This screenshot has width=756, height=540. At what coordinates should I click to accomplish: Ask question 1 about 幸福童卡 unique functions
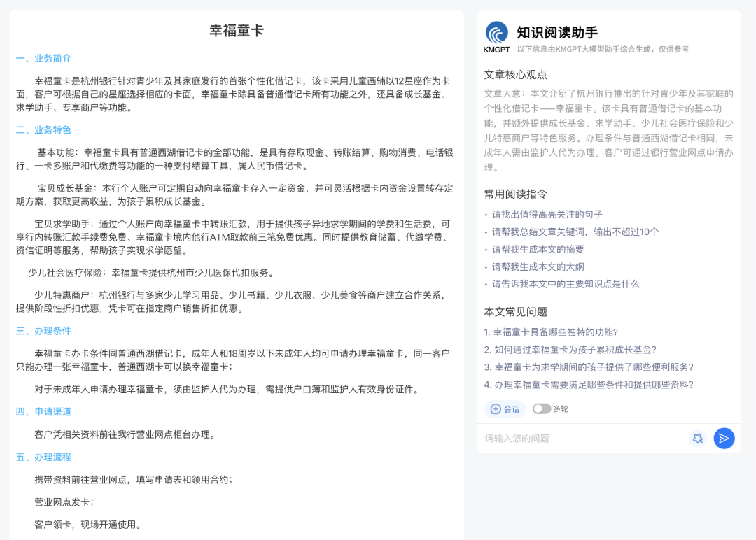(551, 332)
